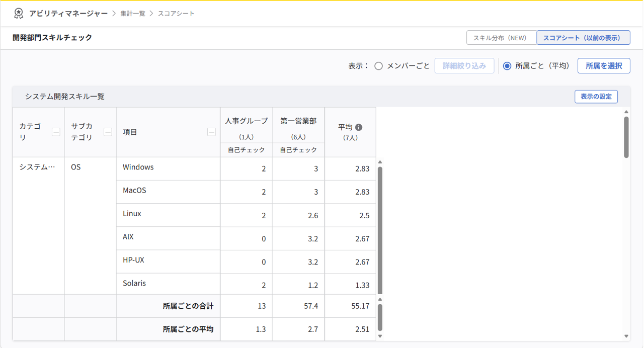Click the page vertical scrollbar thumb
Screen dimensions: 644x348
tap(626, 137)
